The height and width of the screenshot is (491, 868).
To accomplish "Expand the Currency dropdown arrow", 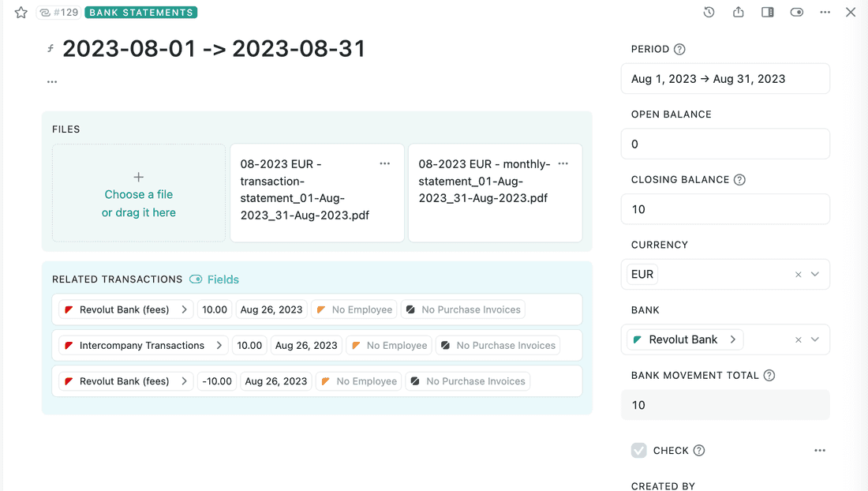I will tap(815, 275).
